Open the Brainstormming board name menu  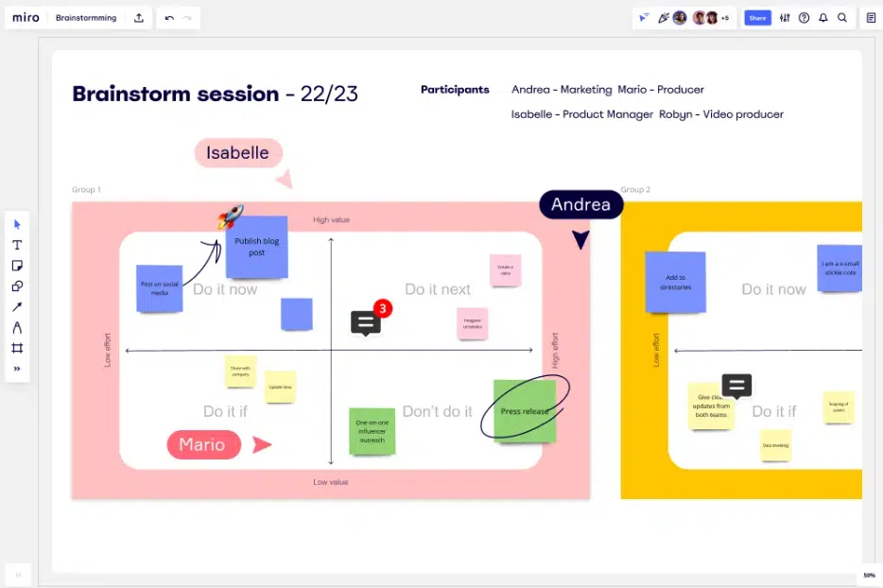pyautogui.click(x=86, y=18)
